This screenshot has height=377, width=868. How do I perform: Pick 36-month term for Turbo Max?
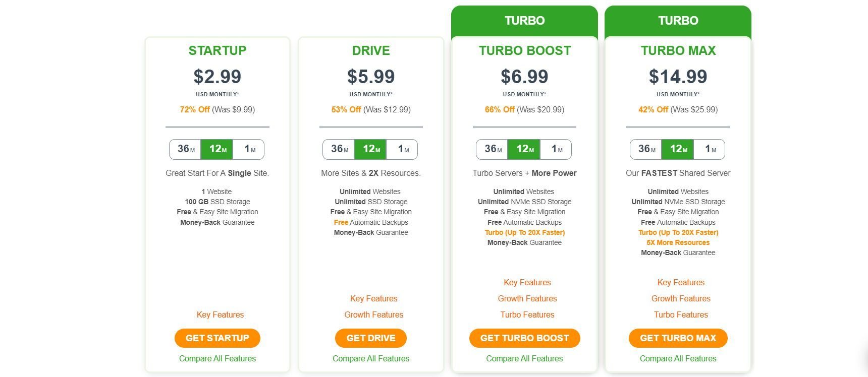click(x=646, y=149)
